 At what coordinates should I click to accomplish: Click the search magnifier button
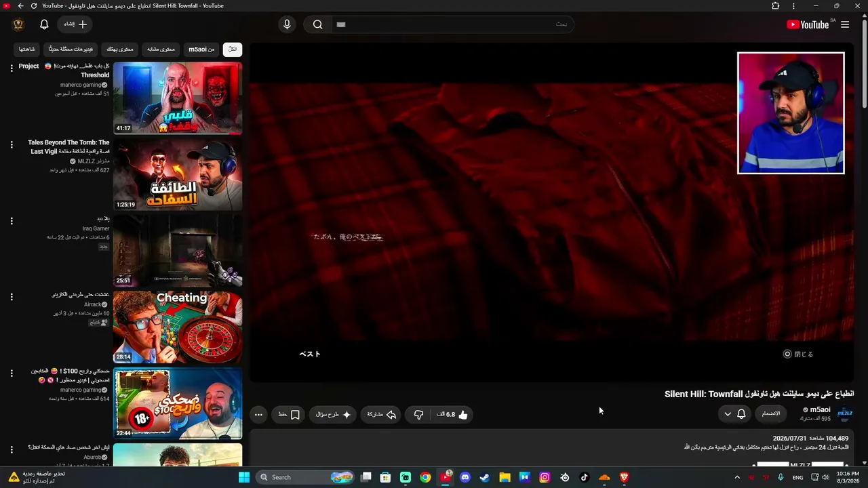317,24
